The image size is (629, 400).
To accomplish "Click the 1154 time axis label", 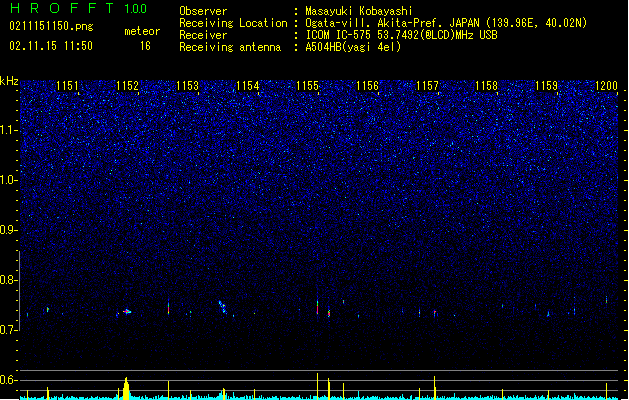I will [x=248, y=85].
